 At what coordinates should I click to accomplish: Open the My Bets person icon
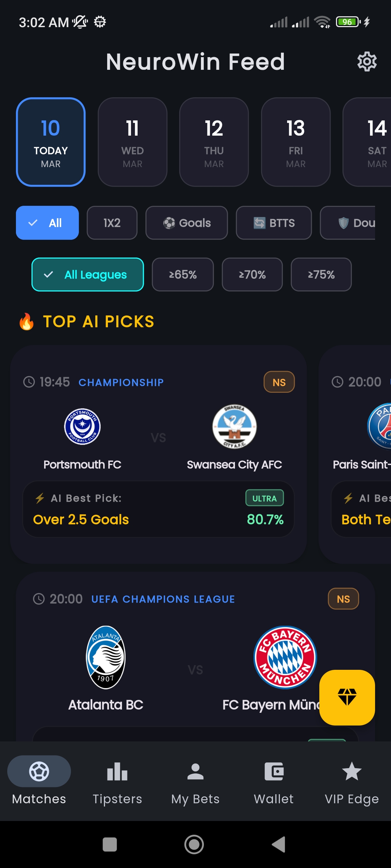coord(195,771)
